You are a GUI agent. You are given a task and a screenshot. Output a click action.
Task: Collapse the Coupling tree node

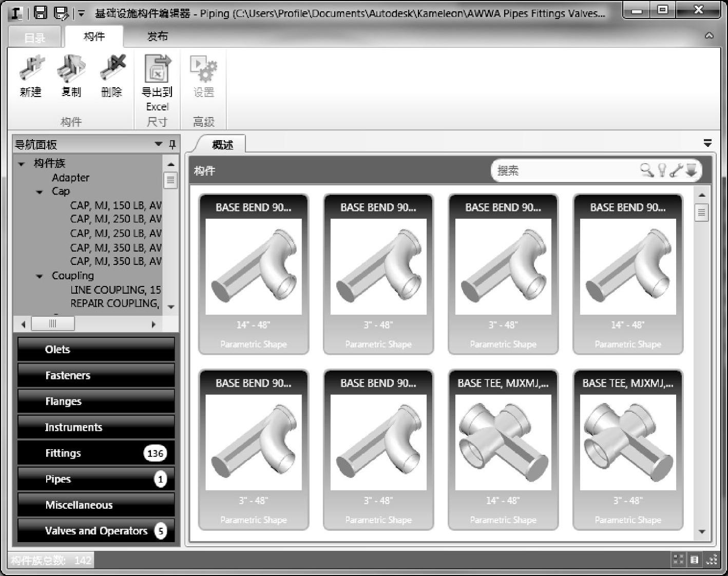[40, 276]
